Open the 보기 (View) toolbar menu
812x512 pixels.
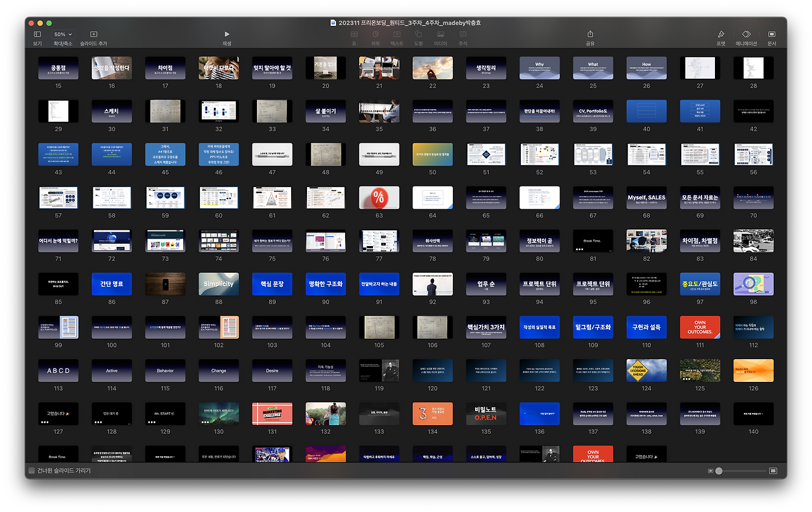37,34
